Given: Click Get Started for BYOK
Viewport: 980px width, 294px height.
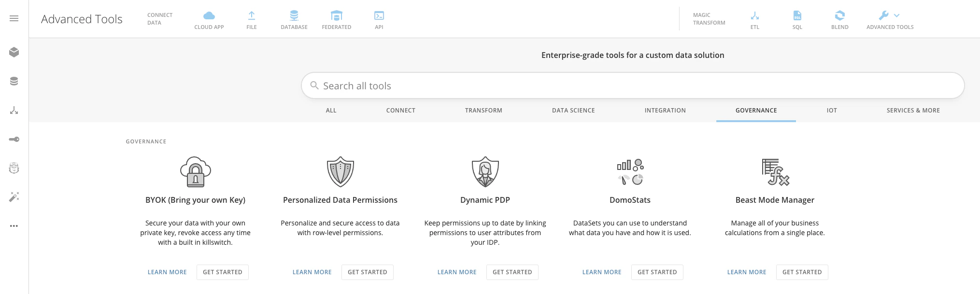Looking at the screenshot, I should (223, 272).
